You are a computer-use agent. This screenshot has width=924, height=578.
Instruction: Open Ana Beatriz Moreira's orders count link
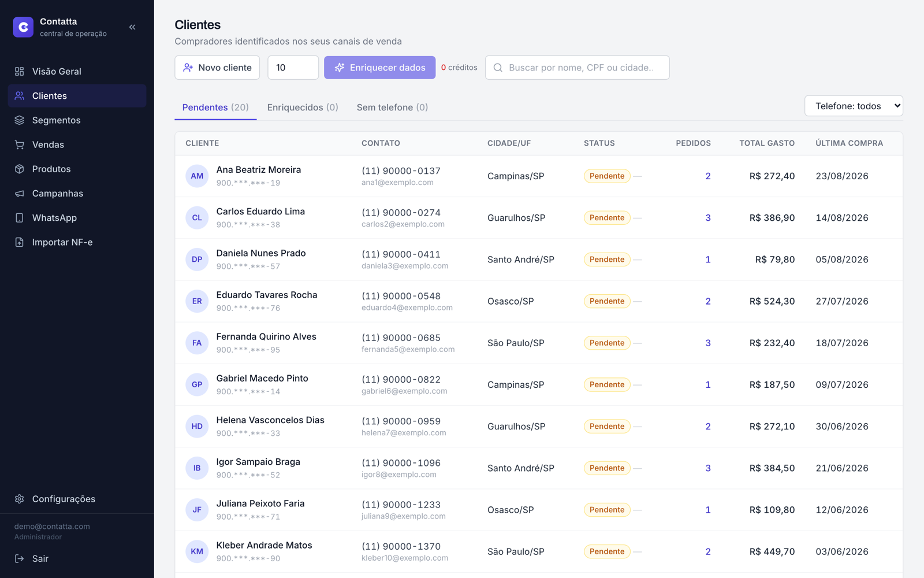(x=708, y=176)
